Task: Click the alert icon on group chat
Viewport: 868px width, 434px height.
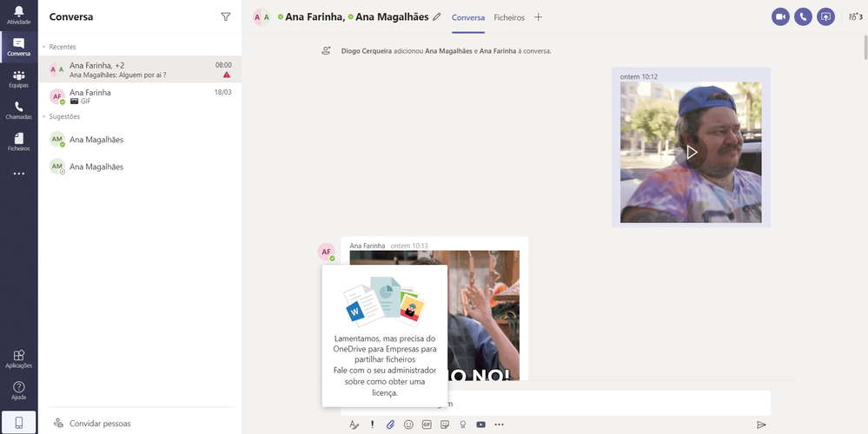Action: tap(227, 74)
